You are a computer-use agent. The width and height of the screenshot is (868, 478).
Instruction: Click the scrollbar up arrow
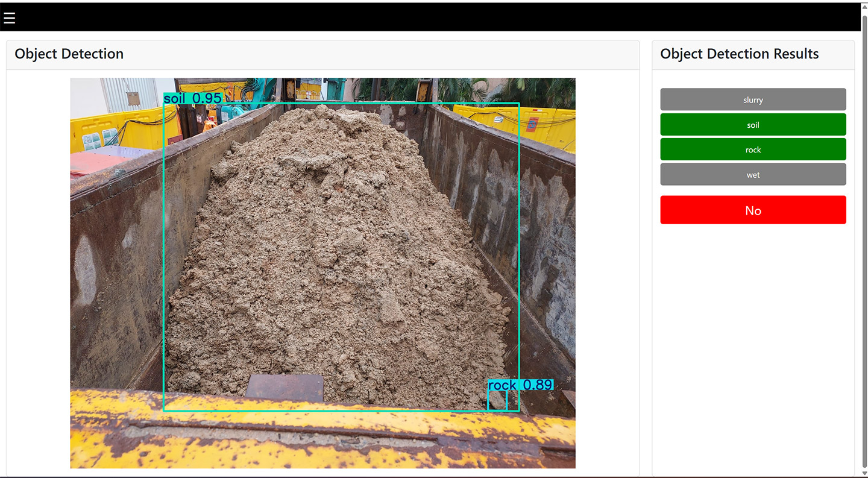pos(864,6)
